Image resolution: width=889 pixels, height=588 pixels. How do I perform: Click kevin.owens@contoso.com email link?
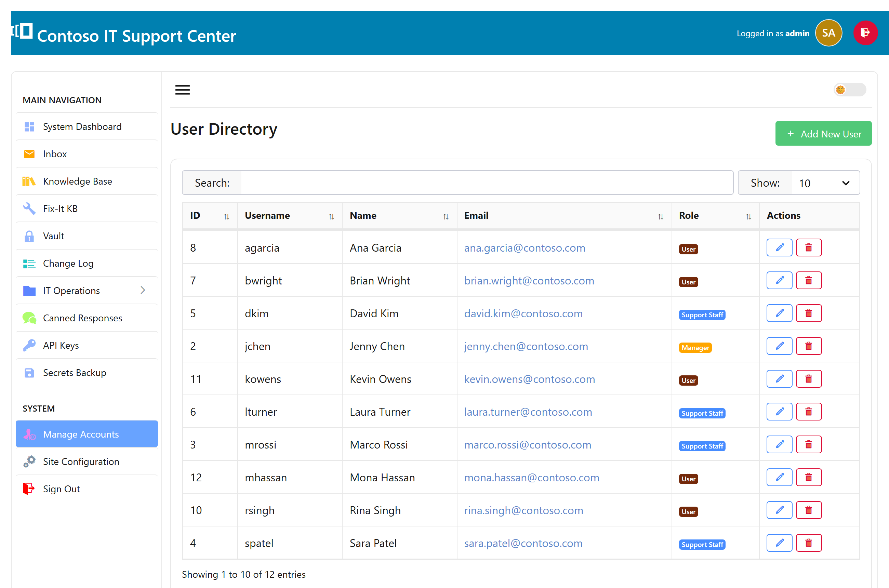tap(529, 379)
